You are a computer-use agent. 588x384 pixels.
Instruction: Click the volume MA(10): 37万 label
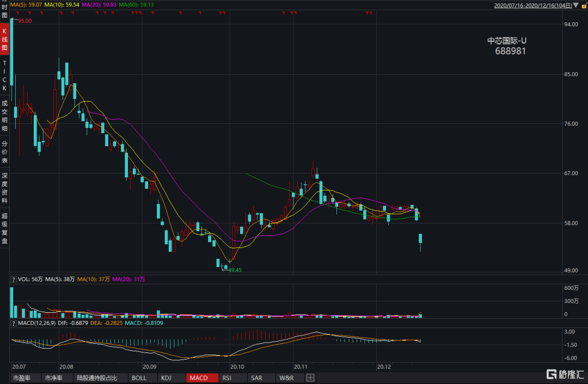tap(94, 280)
